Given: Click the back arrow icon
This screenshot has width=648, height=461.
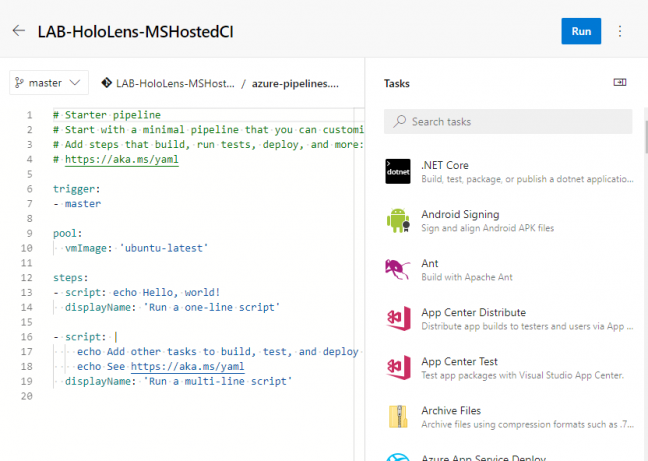Looking at the screenshot, I should (x=18, y=31).
